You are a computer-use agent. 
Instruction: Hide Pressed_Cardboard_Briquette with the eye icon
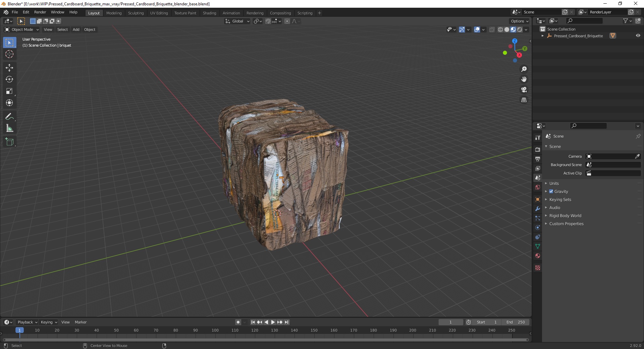pyautogui.click(x=638, y=36)
